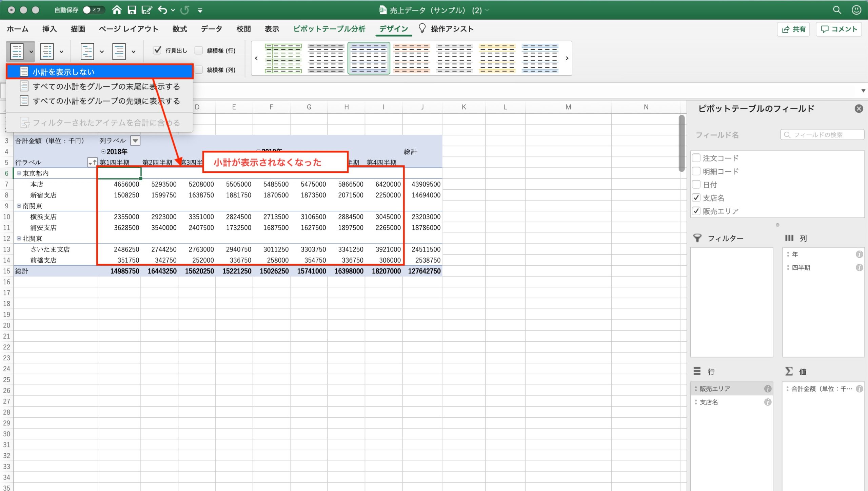Open the Grand Totals dropdown arrow
The height and width of the screenshot is (491, 868).
(x=61, y=52)
